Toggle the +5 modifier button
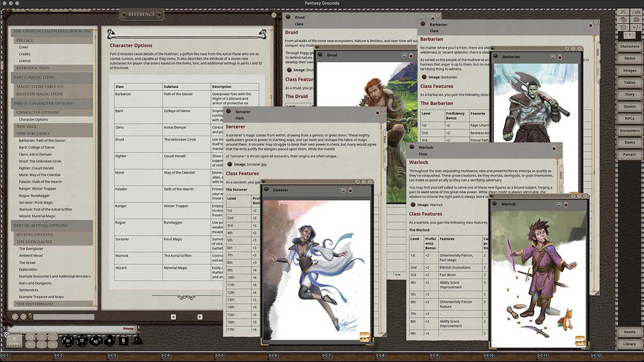The image size is (644, 362). [x=53, y=336]
